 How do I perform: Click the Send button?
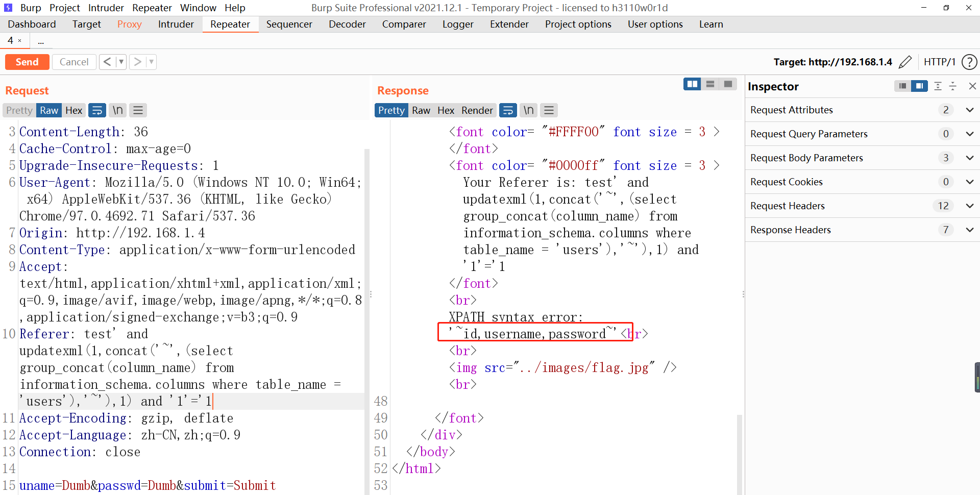coord(27,62)
